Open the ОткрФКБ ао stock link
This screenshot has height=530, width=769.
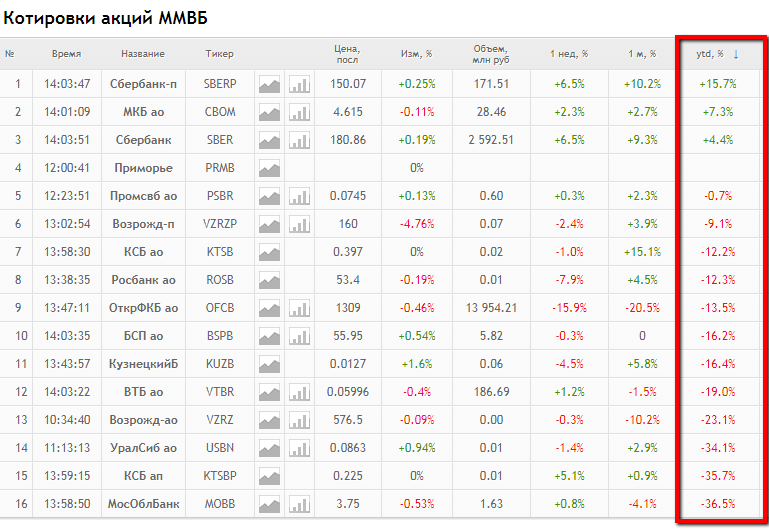(143, 308)
